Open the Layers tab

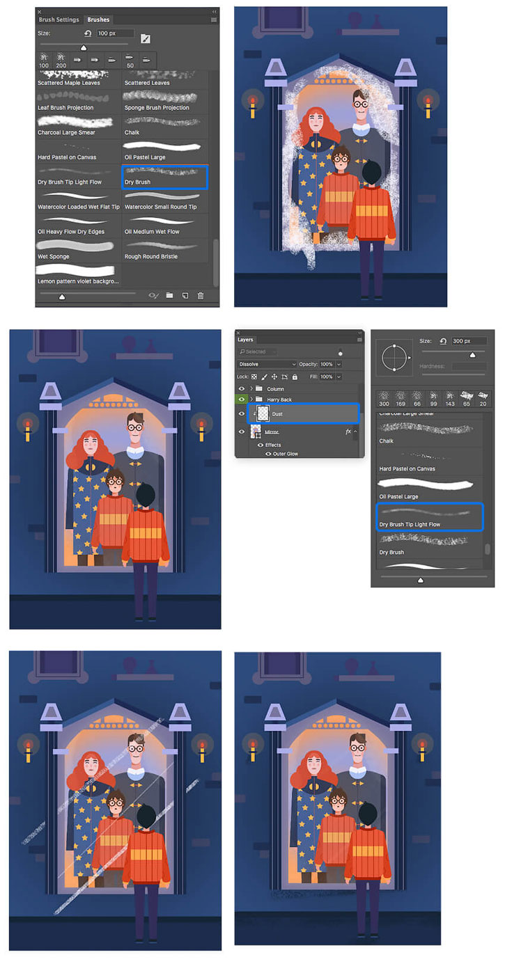coord(245,340)
